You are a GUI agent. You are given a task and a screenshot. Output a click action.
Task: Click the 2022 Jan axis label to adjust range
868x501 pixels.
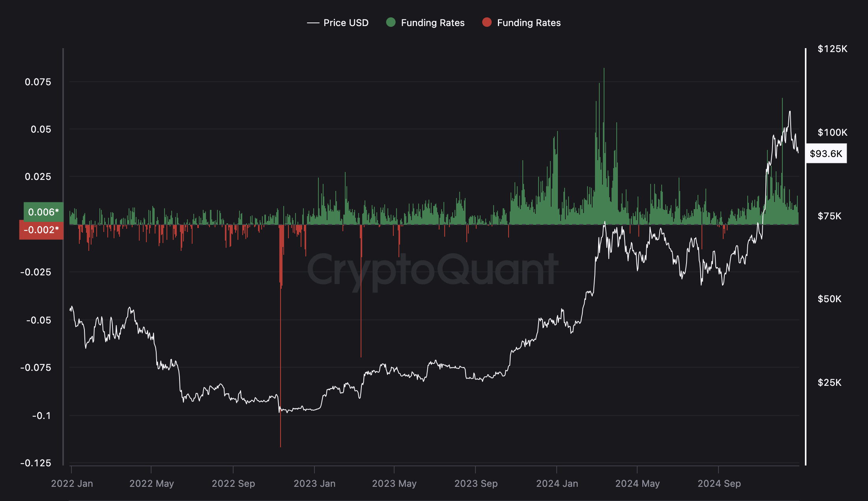click(x=73, y=483)
